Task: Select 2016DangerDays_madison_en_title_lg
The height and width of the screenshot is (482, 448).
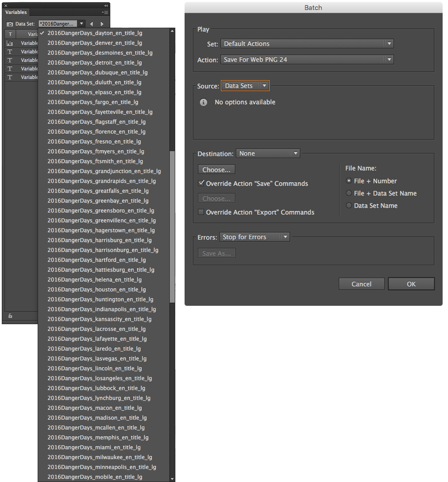Action: click(103, 417)
